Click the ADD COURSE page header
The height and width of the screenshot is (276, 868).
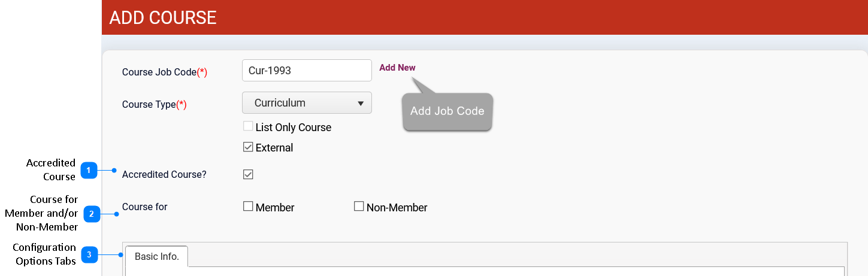pos(163,17)
